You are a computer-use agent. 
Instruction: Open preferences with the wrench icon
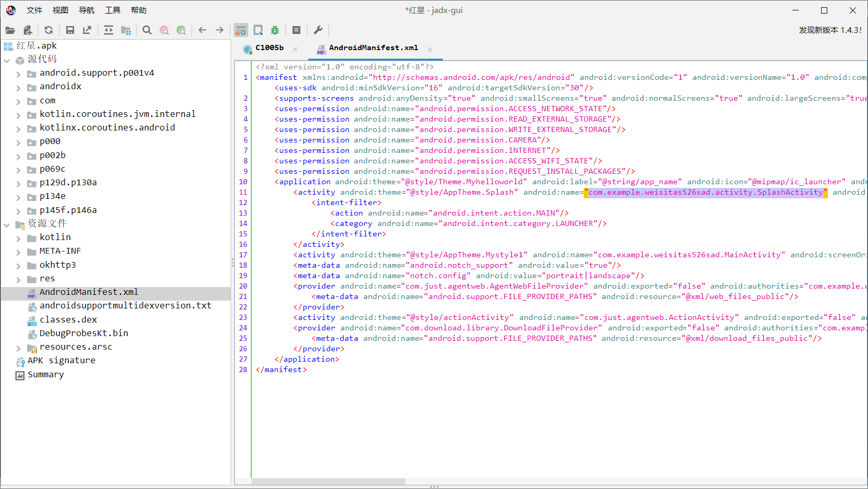(x=318, y=30)
